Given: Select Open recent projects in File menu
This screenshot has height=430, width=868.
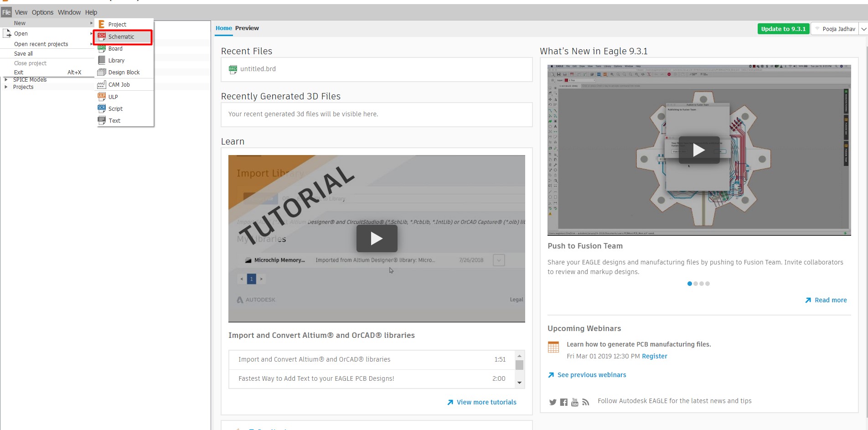Looking at the screenshot, I should pos(47,44).
